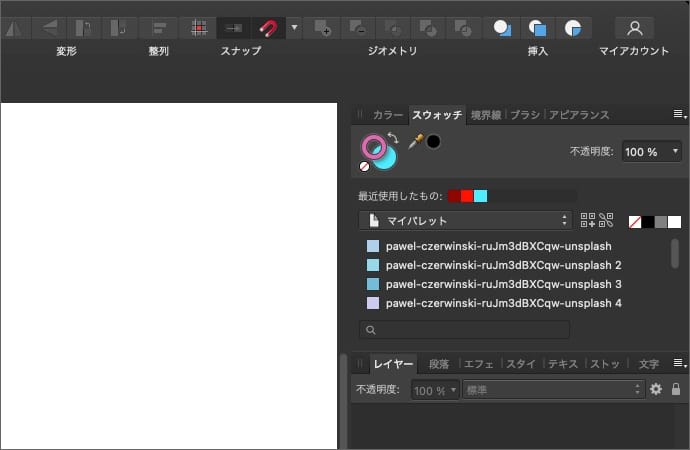Switch to the 境界線 tab
690x450 pixels.
click(486, 115)
